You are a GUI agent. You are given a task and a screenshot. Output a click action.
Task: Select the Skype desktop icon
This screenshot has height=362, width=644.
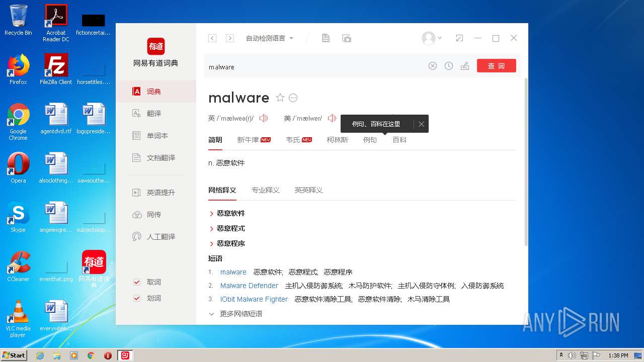[18, 217]
